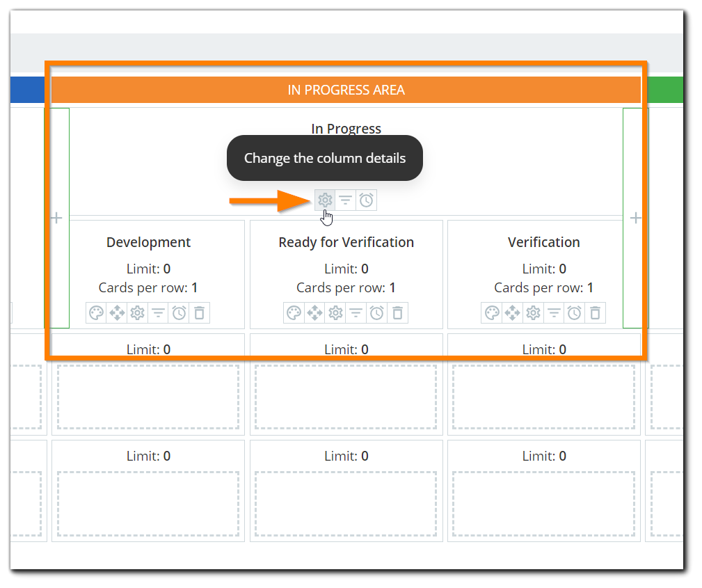
Task: Click the move arrows icon in Development
Action: pos(117,312)
